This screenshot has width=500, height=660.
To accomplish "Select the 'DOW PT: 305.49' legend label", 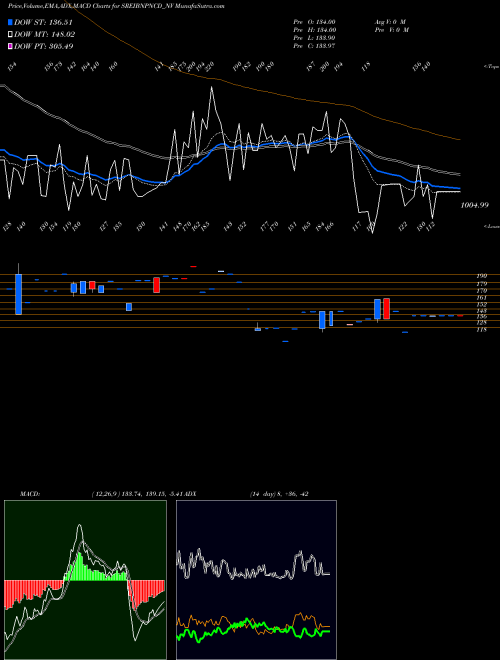I will tap(43, 46).
